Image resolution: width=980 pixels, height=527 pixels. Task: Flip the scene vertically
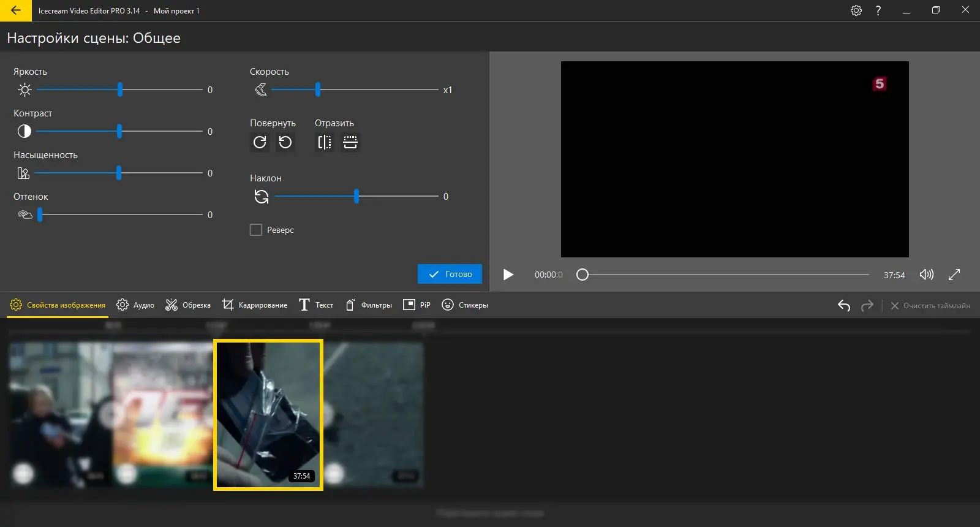coord(350,142)
